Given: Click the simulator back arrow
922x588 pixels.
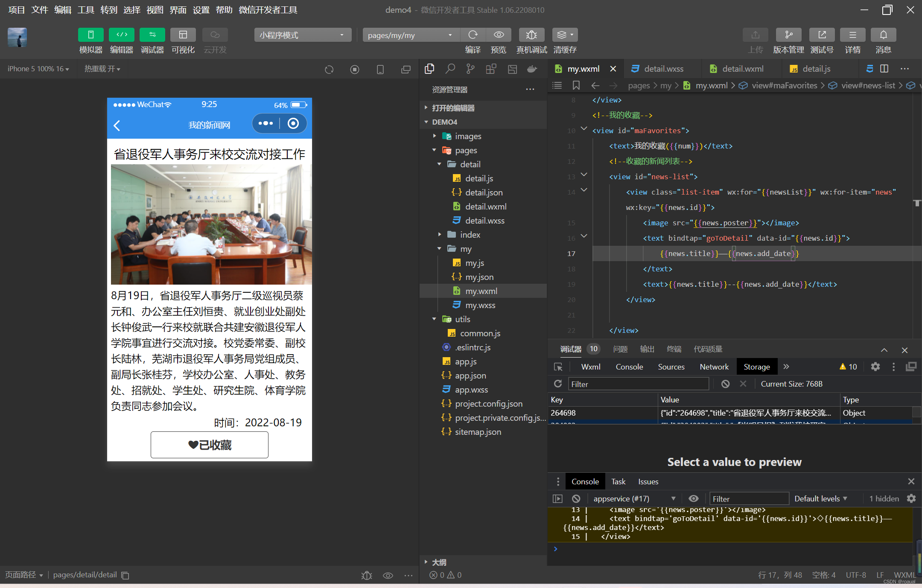Looking at the screenshot, I should [117, 125].
